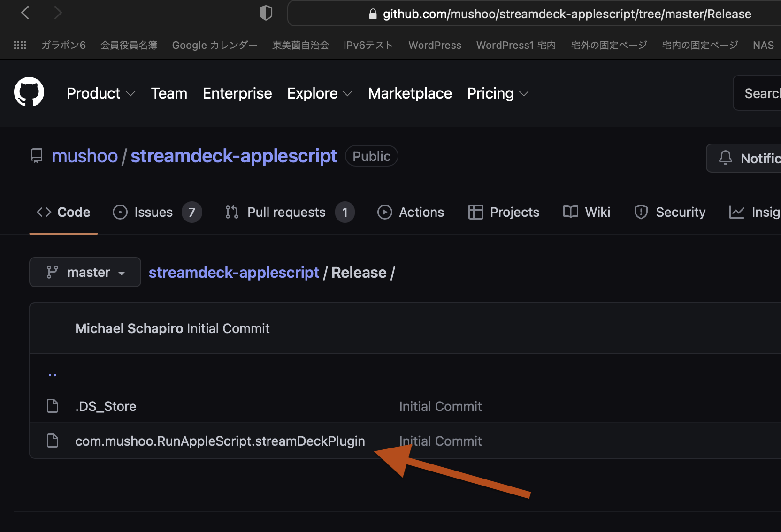The height and width of the screenshot is (532, 781).
Task: Go to the Actions tab
Action: tap(411, 212)
